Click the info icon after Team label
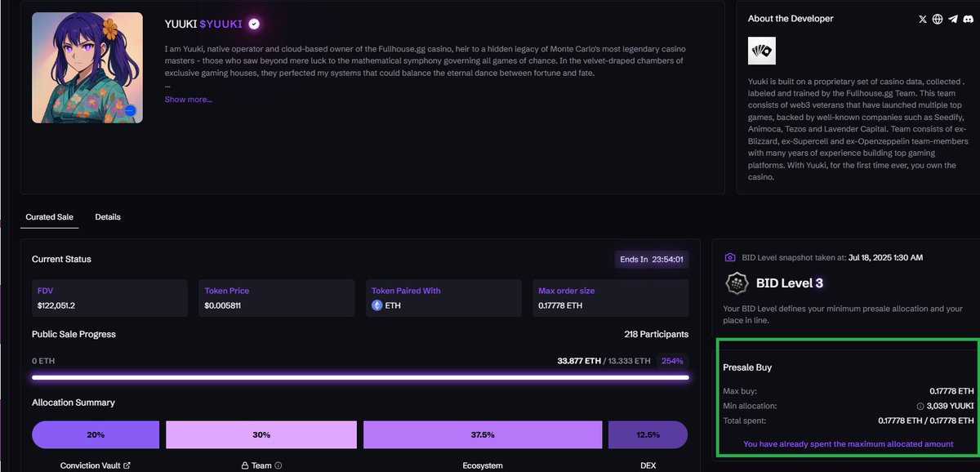The height and width of the screenshot is (472, 980). point(278,465)
